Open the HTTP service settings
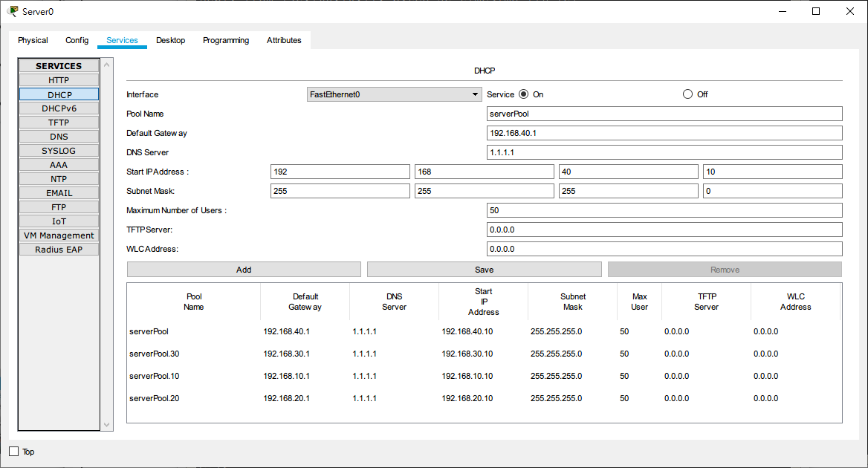The height and width of the screenshot is (468, 868). 59,80
